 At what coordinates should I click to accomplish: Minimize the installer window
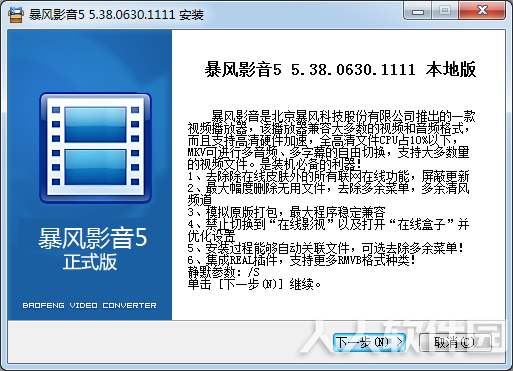(418, 11)
